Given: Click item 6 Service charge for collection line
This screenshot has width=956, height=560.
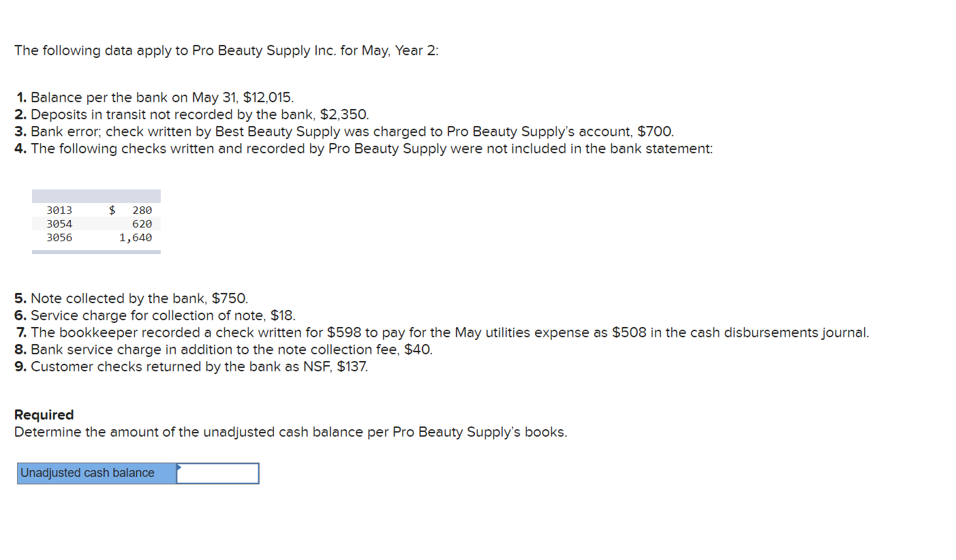Looking at the screenshot, I should click(x=155, y=315).
